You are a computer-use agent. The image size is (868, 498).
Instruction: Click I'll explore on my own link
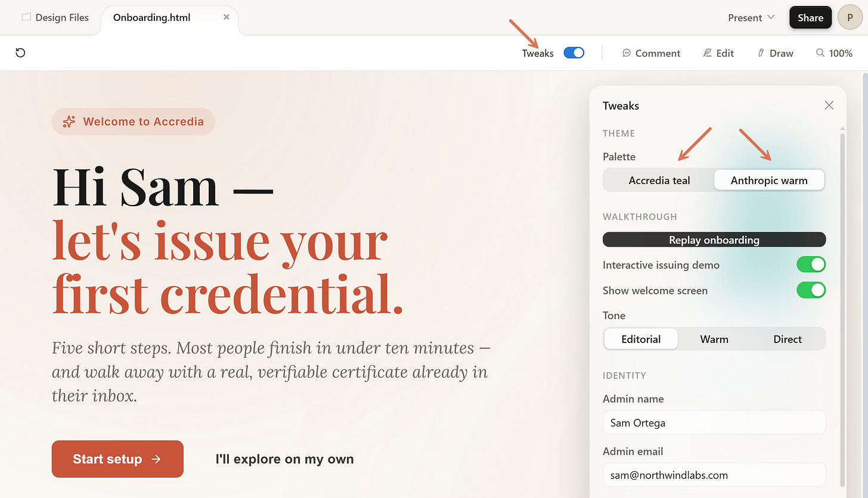point(284,459)
